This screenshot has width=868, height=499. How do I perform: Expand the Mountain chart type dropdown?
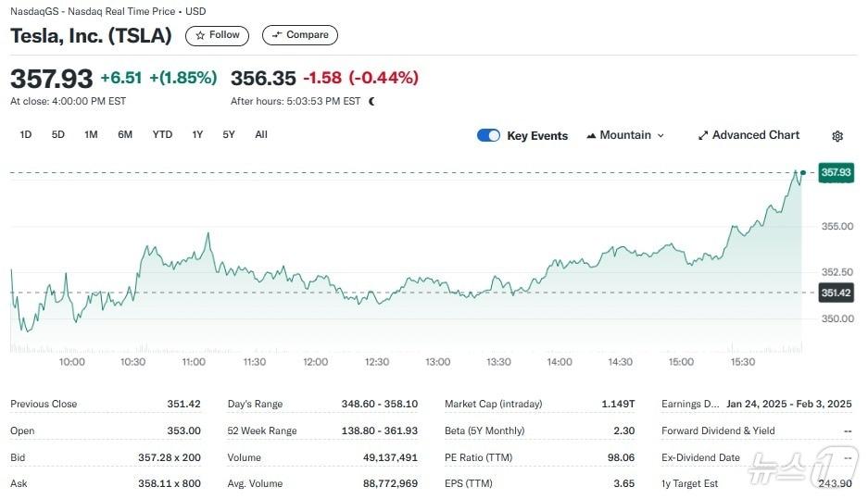(625, 135)
